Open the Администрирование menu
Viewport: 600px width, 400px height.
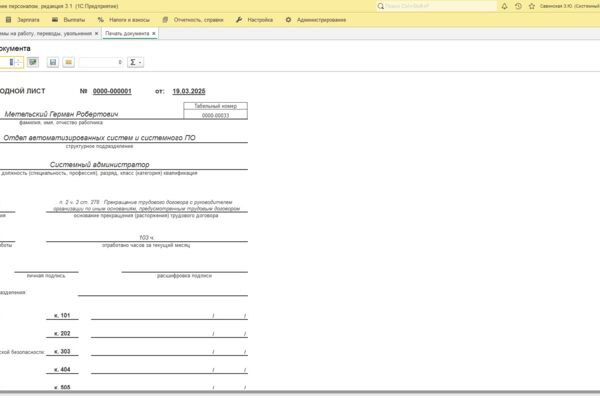point(321,20)
